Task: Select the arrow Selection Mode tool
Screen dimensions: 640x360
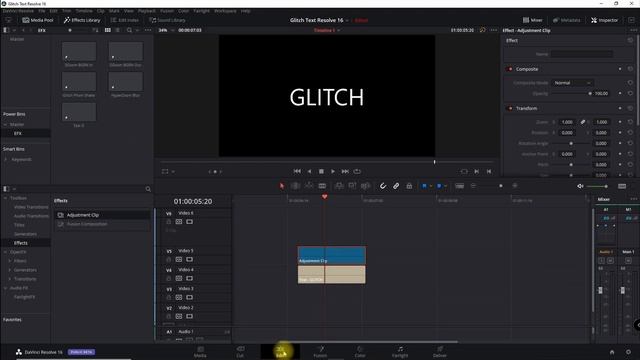Action: [x=282, y=186]
